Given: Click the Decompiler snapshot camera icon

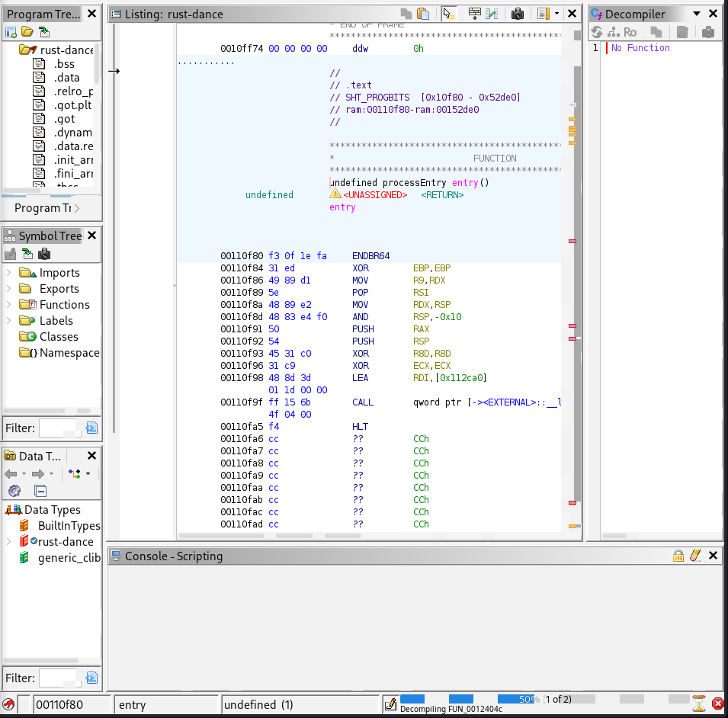Looking at the screenshot, I should tap(708, 32).
